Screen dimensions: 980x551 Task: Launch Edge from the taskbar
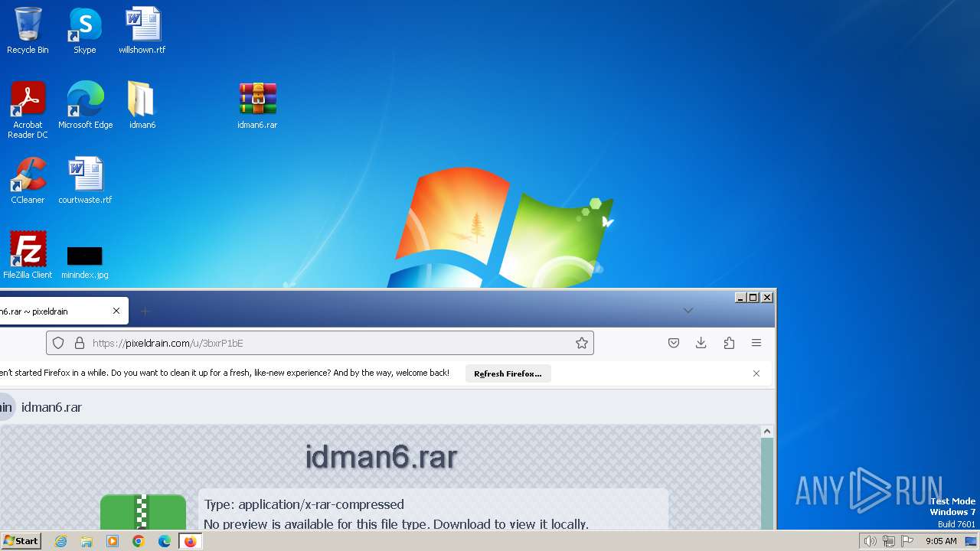(x=165, y=541)
